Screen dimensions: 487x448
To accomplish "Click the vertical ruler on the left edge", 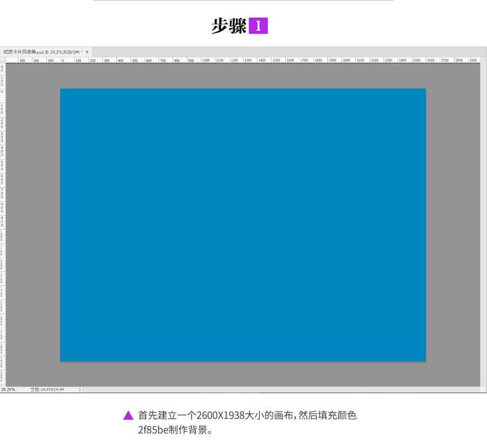I will coord(3,216).
